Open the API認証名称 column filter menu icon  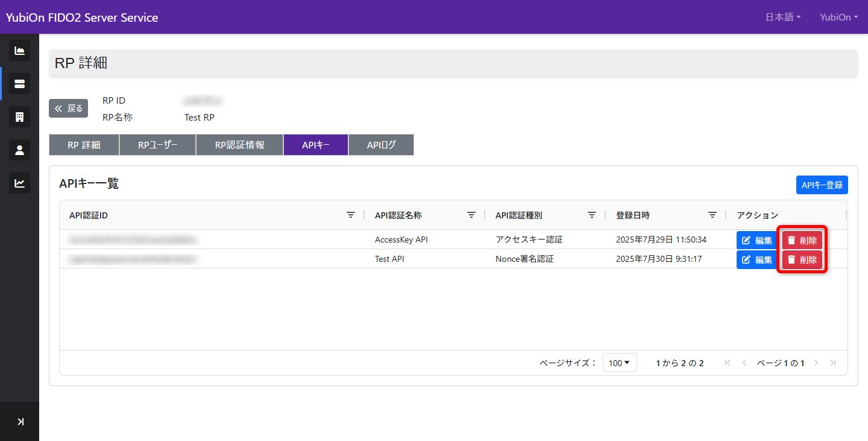coord(471,215)
